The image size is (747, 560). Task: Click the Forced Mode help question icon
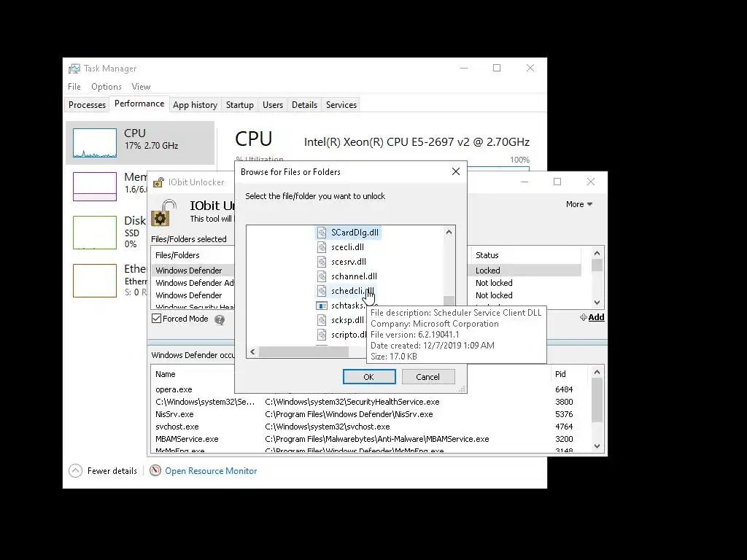pos(219,319)
